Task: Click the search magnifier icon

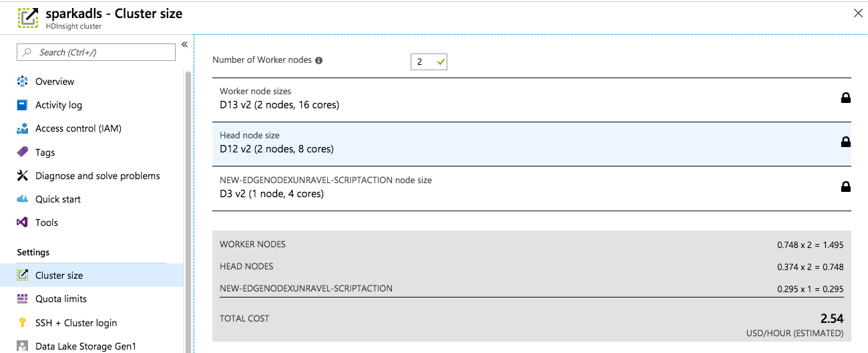Action: coord(27,52)
